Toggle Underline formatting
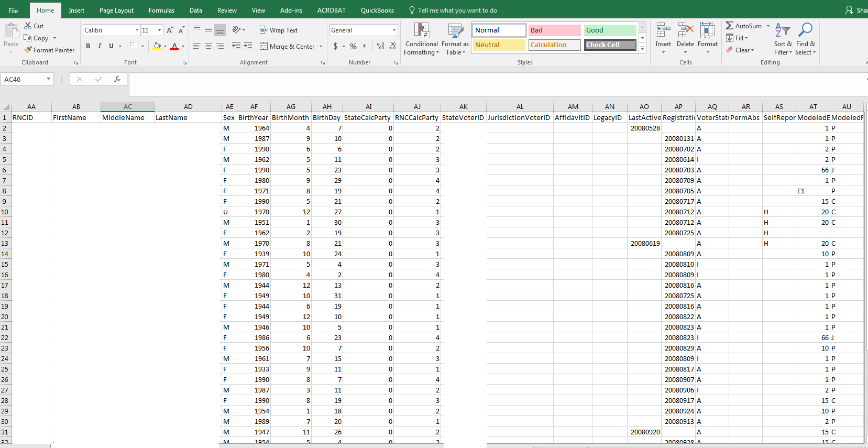This screenshot has width=868, height=448. pyautogui.click(x=111, y=46)
